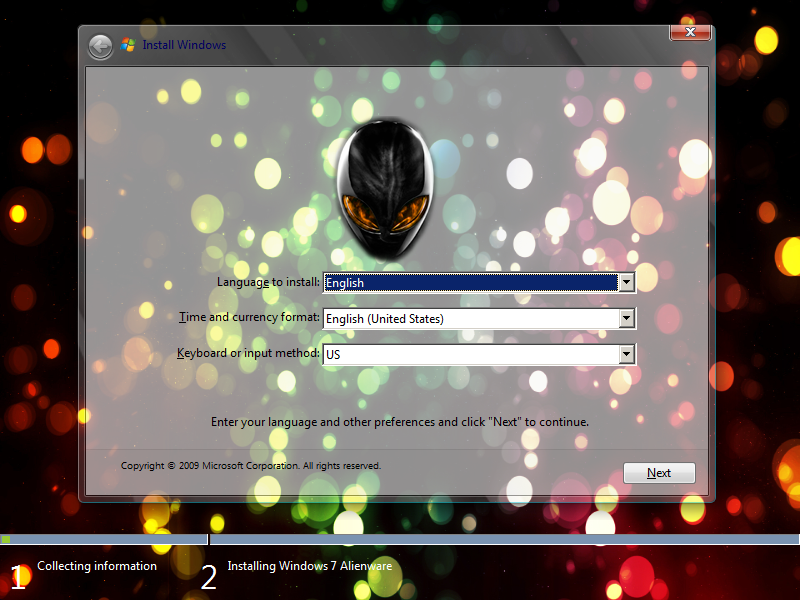
Task: Expand the Time and currency format dropdown arrow
Action: pos(626,318)
